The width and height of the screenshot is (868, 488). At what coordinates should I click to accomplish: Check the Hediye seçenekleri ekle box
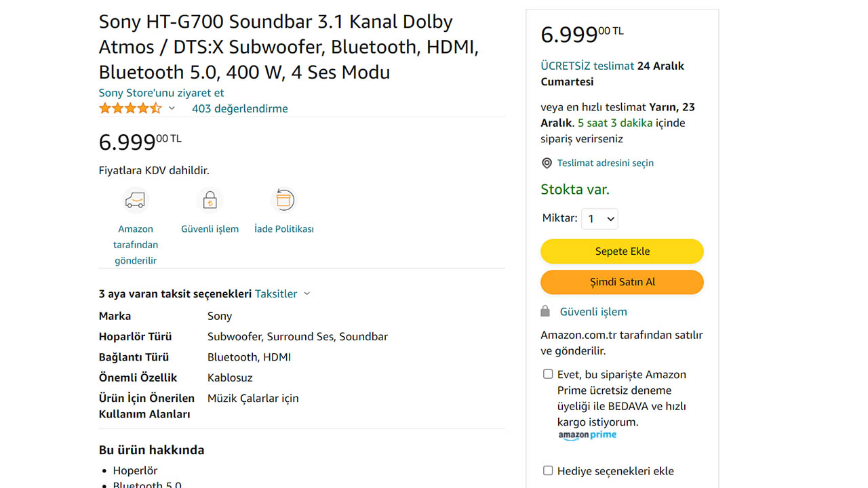click(x=548, y=470)
